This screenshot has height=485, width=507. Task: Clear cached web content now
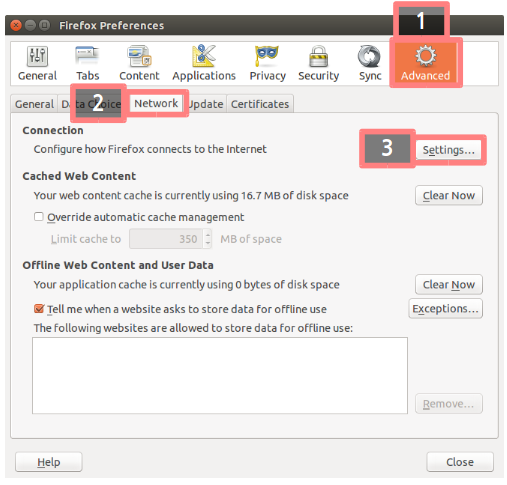coord(449,195)
